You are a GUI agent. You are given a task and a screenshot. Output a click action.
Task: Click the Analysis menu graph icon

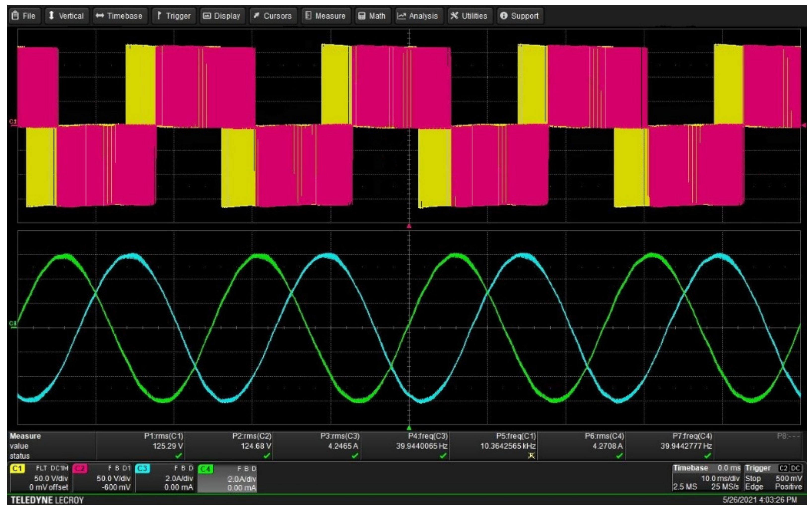(x=401, y=16)
